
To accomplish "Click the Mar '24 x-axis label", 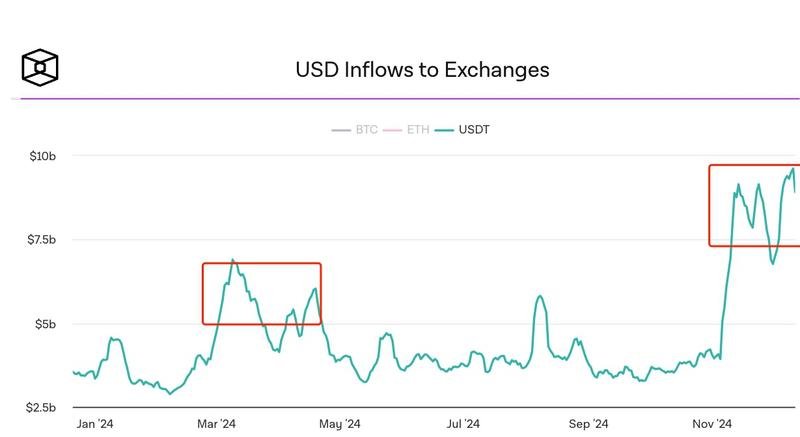I will 216,424.
